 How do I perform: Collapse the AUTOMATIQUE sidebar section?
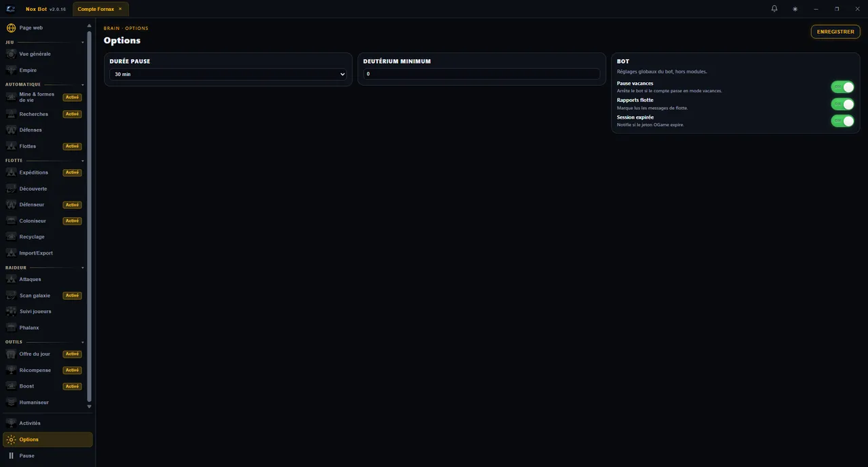click(x=83, y=85)
